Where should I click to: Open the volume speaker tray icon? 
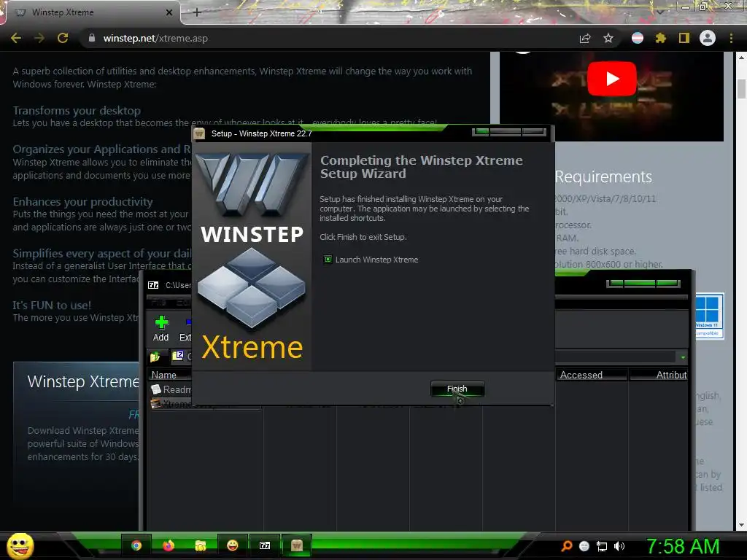tap(619, 546)
